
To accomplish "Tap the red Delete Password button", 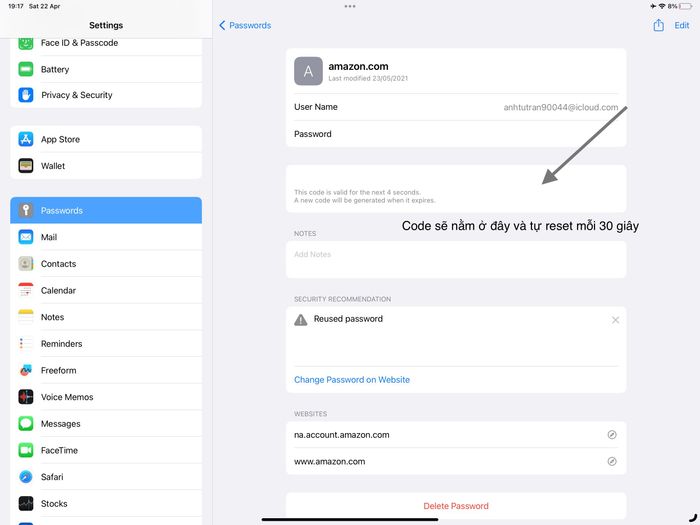I will 456,506.
